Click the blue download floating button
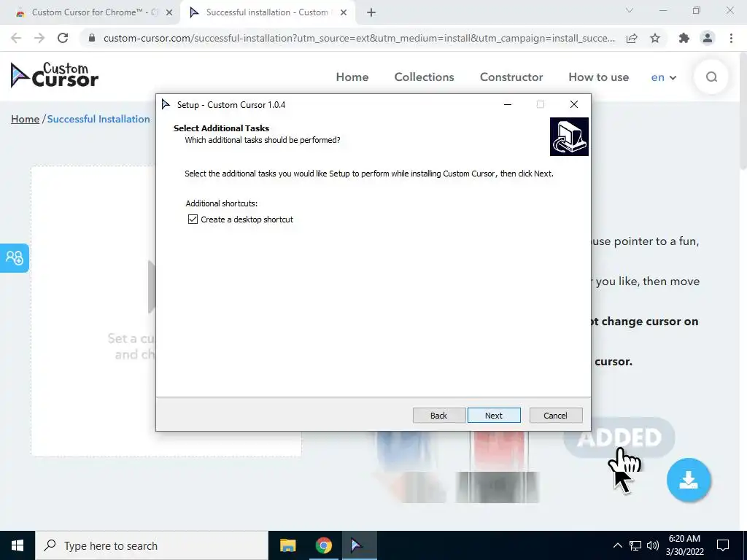 (689, 480)
